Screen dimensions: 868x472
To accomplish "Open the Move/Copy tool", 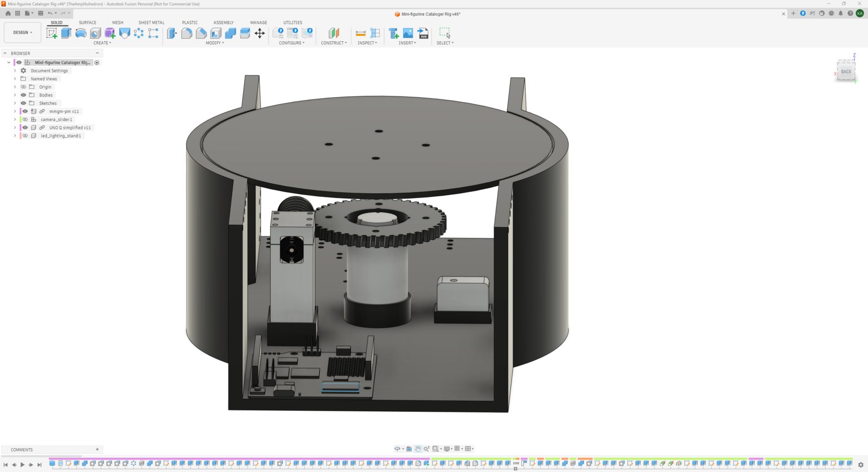I will (260, 33).
